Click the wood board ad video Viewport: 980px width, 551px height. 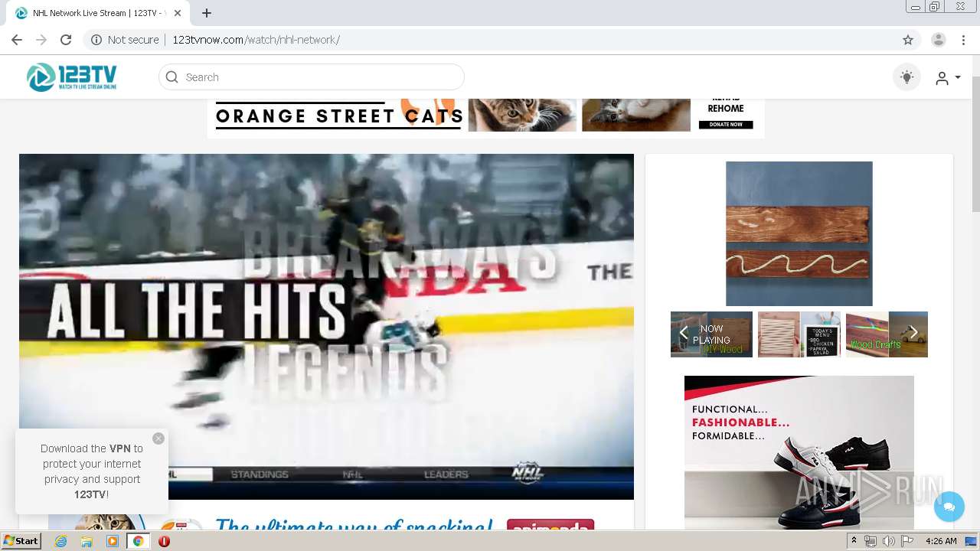[799, 233]
